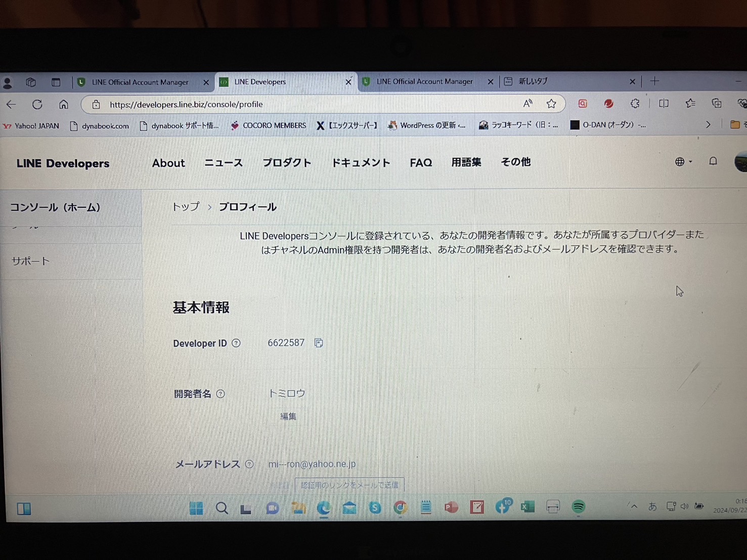Open the FAQ menu item
Viewport: 747px width, 560px height.
[x=421, y=162]
